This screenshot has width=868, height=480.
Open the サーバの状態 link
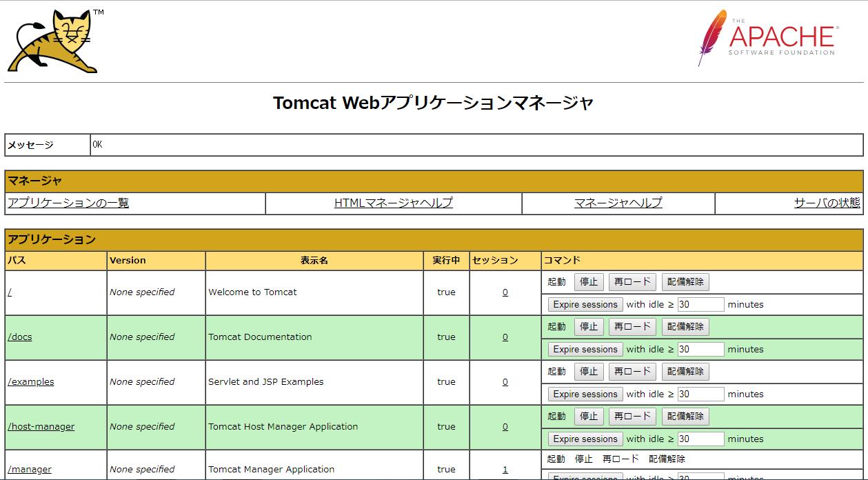point(827,203)
